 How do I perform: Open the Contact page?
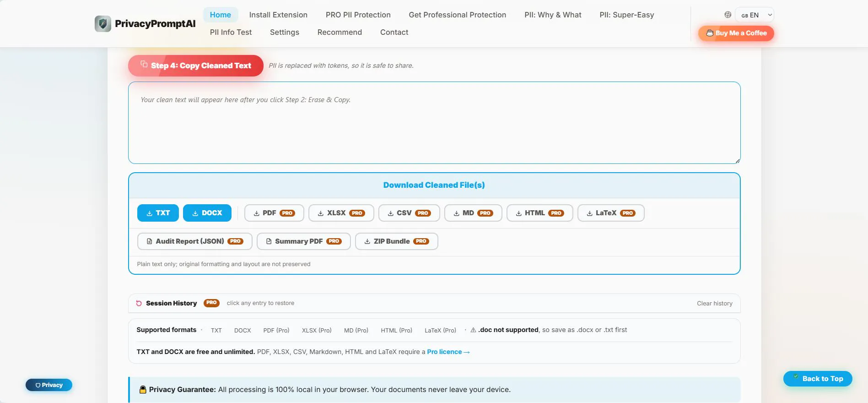[x=394, y=32]
